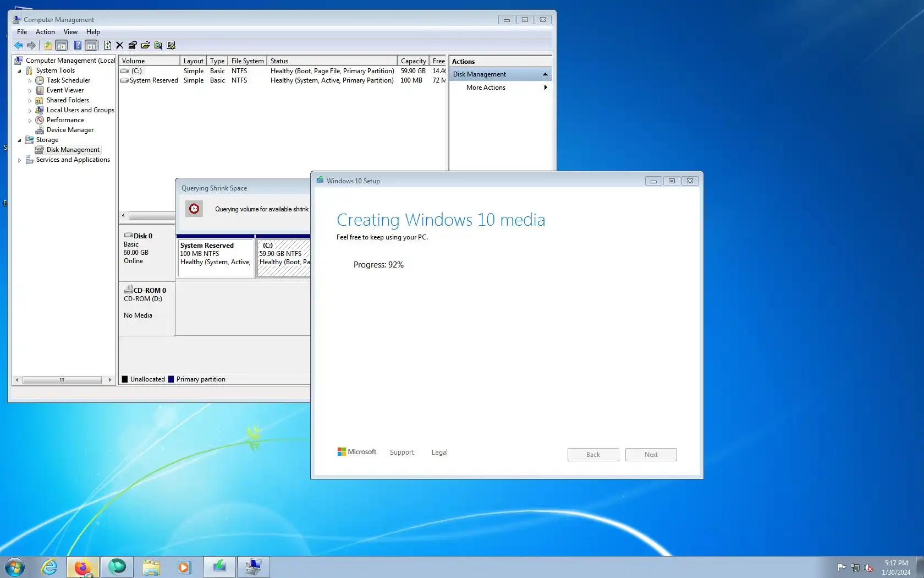Select Device Manager in the console tree

[70, 130]
